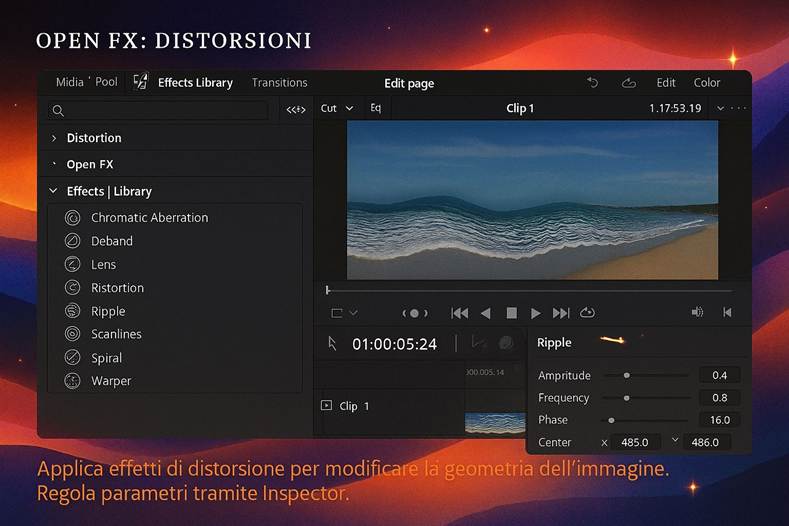789x526 pixels.
Task: Click the Warper effect icon
Action: pos(72,381)
